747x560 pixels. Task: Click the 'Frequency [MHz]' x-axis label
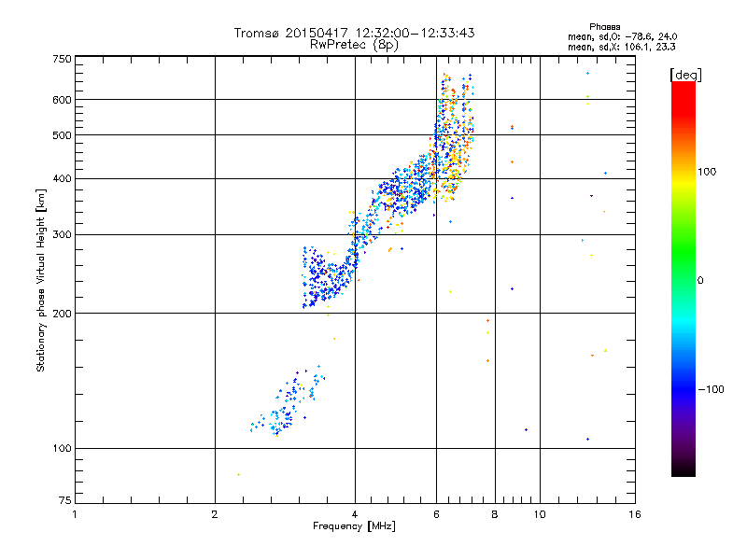354,527
